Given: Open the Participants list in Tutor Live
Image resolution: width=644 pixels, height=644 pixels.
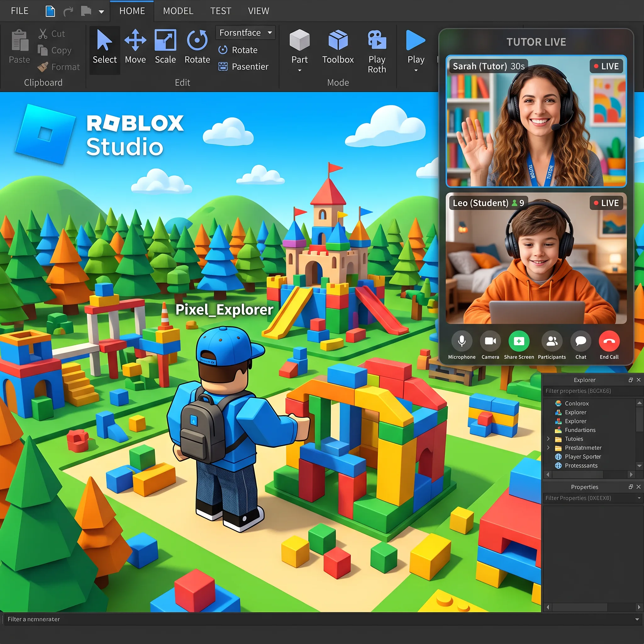Looking at the screenshot, I should [x=552, y=341].
